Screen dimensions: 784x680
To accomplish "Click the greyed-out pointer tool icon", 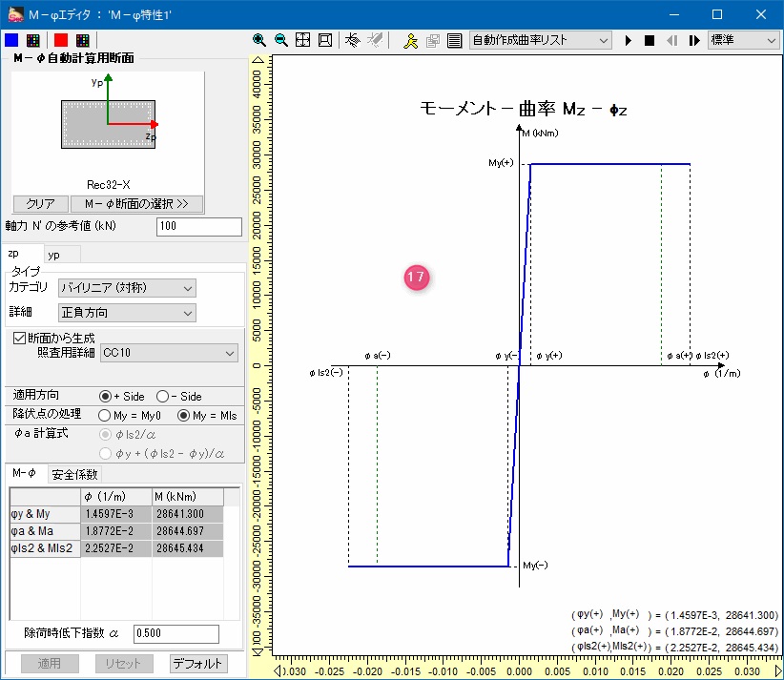I will [x=375, y=40].
